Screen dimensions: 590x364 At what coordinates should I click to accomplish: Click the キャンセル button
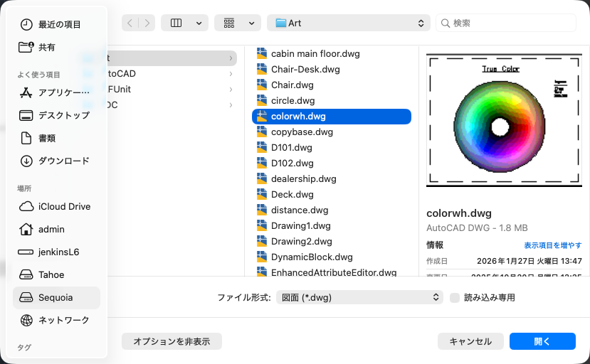(x=470, y=341)
